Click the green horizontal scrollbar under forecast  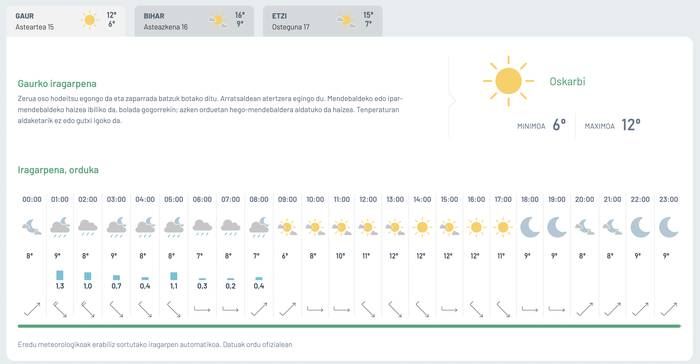point(349,326)
